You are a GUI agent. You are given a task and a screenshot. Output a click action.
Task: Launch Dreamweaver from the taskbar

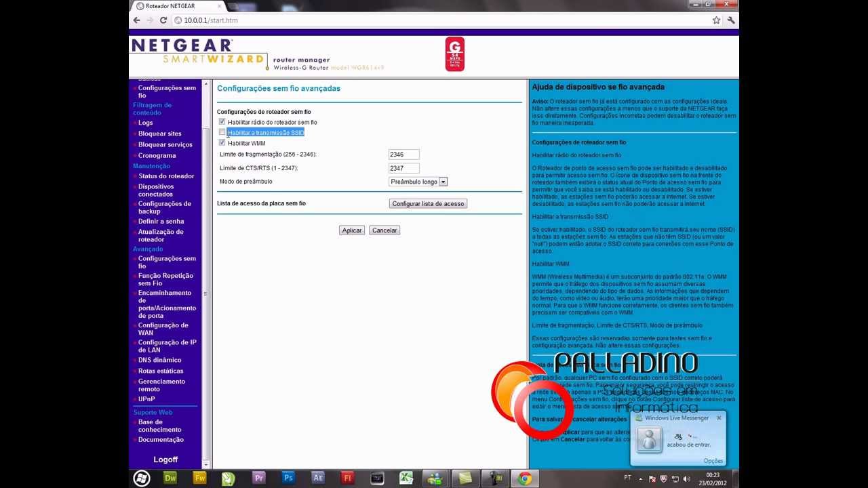point(170,478)
